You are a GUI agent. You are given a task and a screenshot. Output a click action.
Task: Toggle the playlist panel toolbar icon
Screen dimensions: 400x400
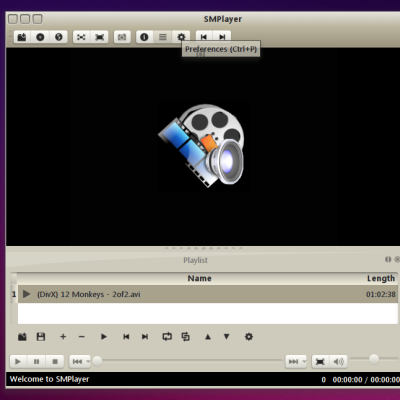163,37
